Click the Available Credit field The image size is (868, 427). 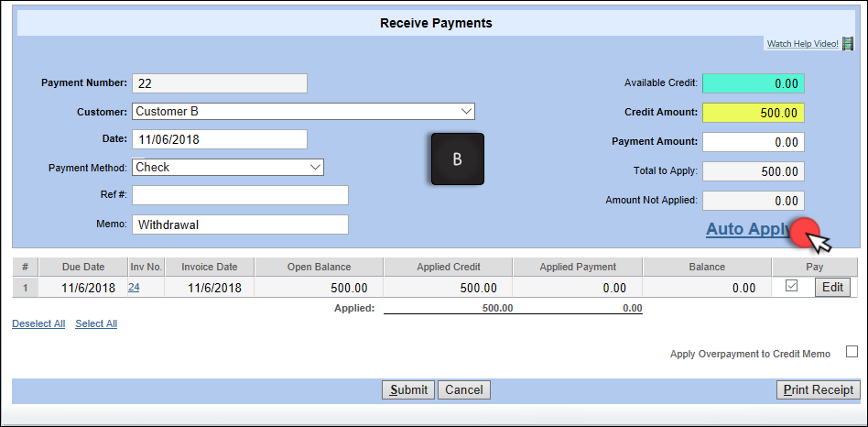(x=754, y=83)
